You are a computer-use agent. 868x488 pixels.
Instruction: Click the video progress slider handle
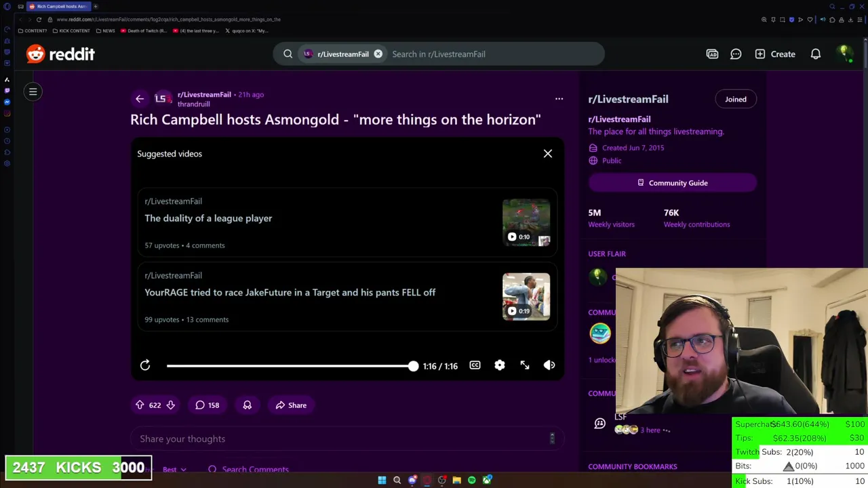coord(414,366)
